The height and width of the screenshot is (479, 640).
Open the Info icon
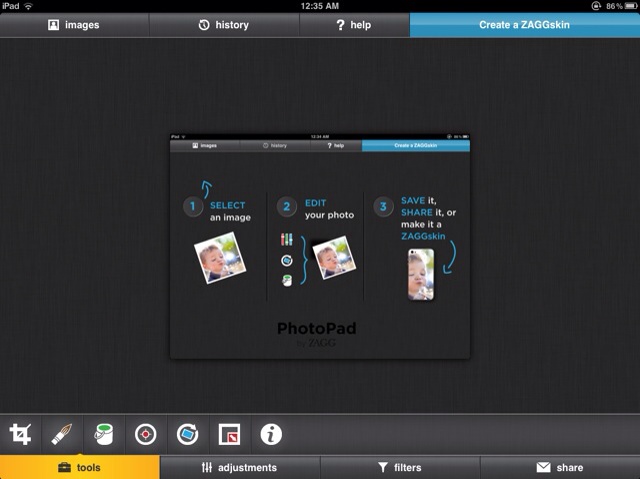[271, 434]
